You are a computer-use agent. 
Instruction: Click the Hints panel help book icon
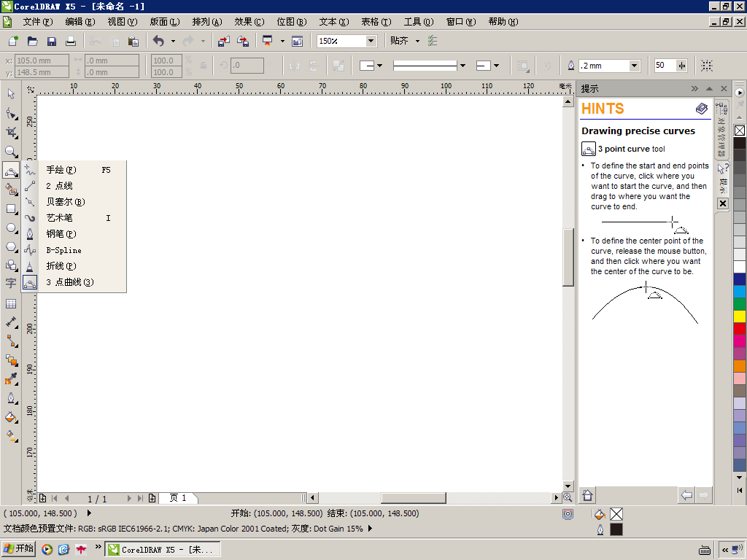(x=702, y=109)
